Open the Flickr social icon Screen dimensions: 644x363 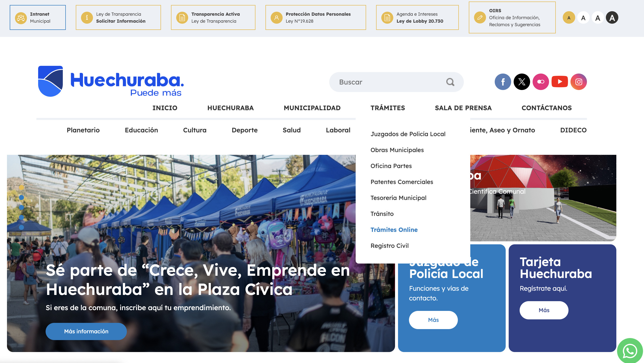click(x=541, y=82)
